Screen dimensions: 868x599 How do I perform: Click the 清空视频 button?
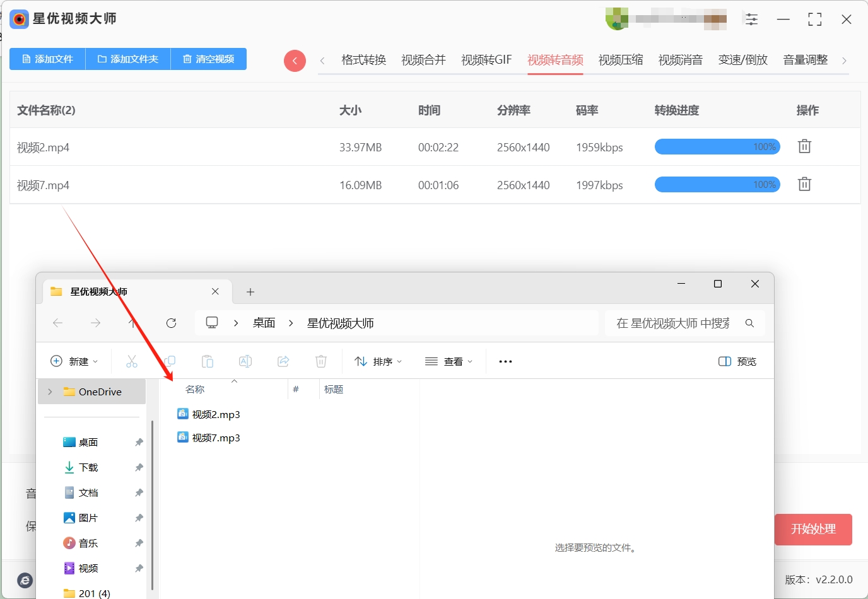(x=209, y=59)
